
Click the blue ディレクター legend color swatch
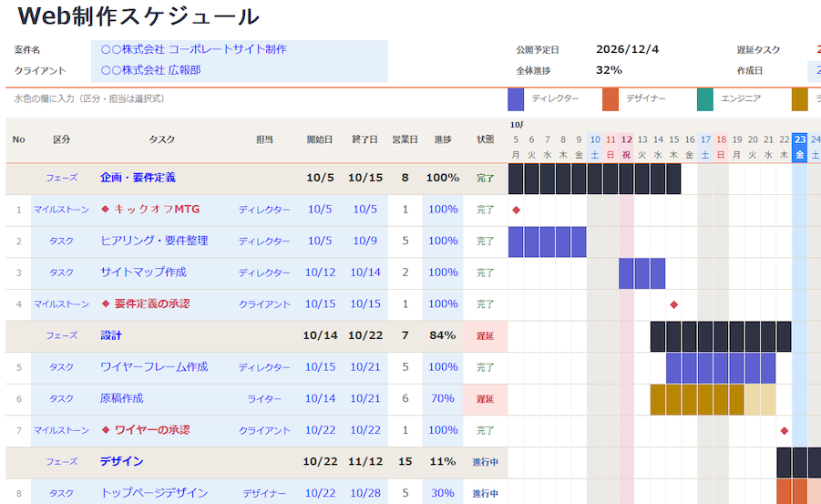pyautogui.click(x=516, y=99)
